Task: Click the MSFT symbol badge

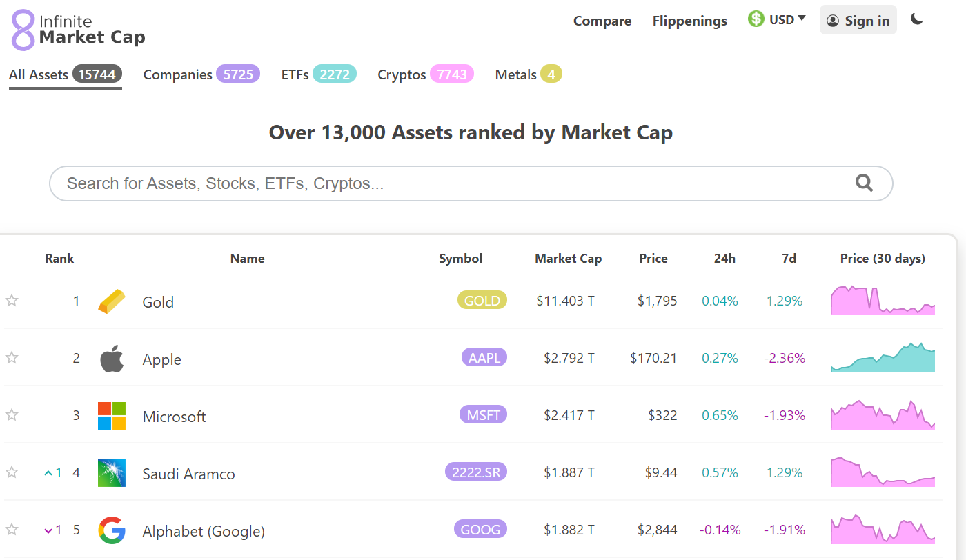Action: coord(483,415)
